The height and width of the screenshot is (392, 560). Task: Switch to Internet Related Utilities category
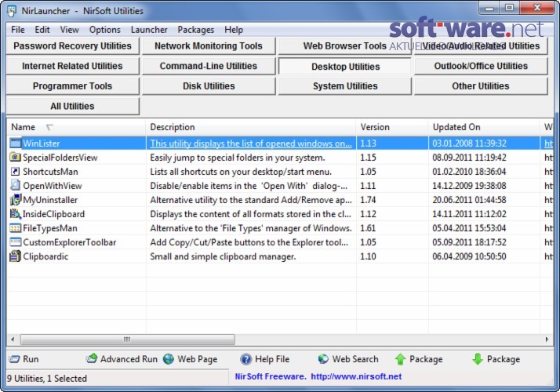72,66
